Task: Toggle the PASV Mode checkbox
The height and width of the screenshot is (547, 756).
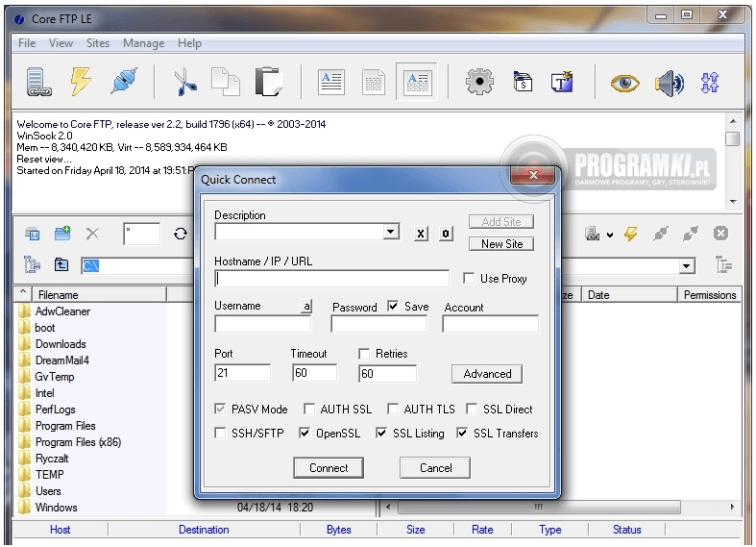Action: click(x=220, y=410)
